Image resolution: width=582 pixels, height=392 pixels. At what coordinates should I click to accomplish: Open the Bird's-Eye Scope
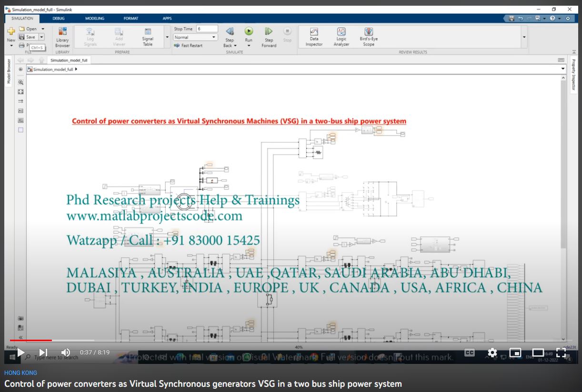369,36
